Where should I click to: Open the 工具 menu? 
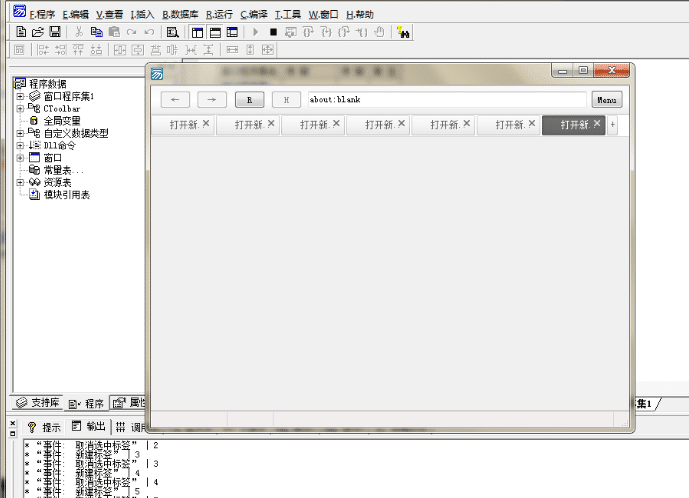point(289,15)
